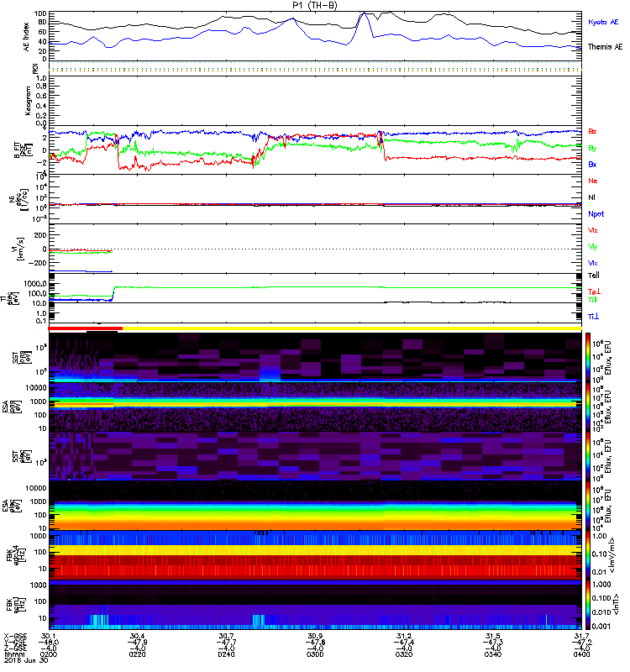Image resolution: width=630 pixels, height=672 pixels.
Task: Select the Y-GSE value -48.0
Action: (49, 643)
